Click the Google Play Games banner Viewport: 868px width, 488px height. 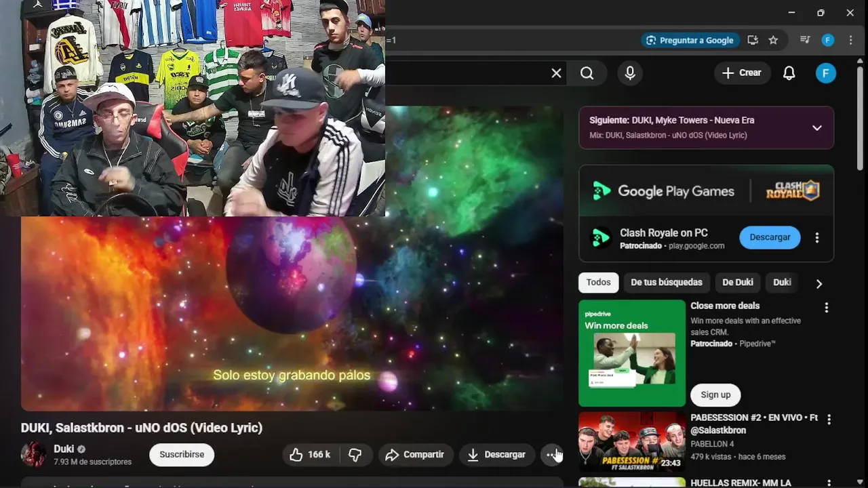click(x=706, y=191)
